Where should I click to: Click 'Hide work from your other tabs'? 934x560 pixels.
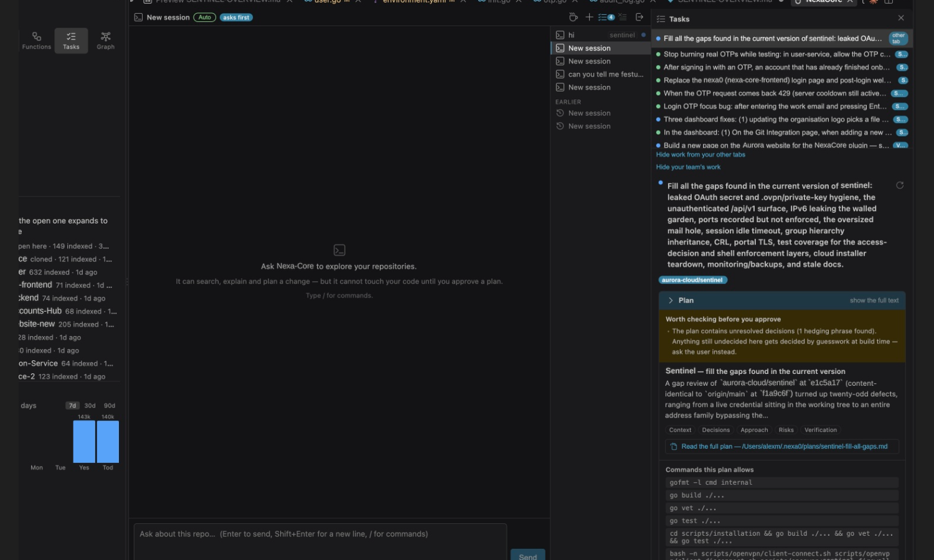[x=700, y=155]
